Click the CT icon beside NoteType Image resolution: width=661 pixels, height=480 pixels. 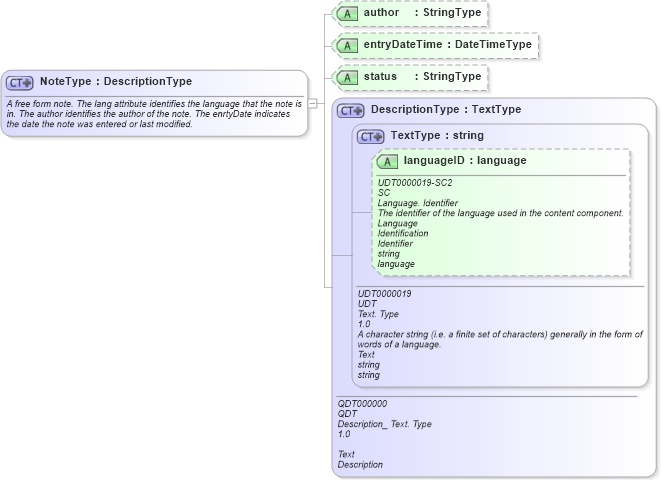point(19,83)
